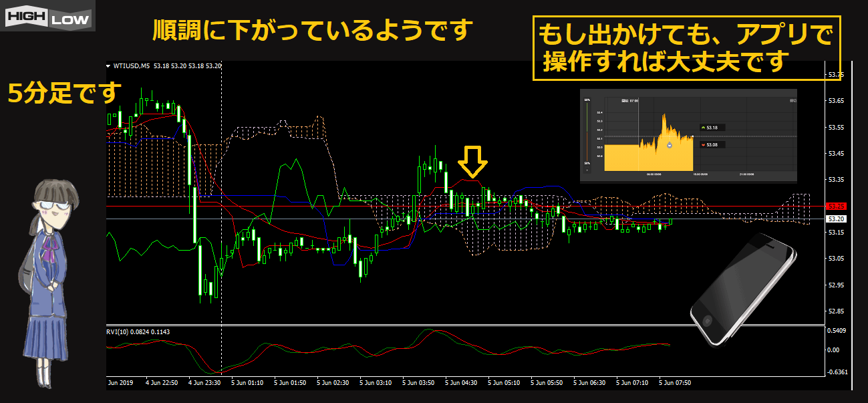
Task: Click the red 53.25 price tag
Action: [836, 206]
